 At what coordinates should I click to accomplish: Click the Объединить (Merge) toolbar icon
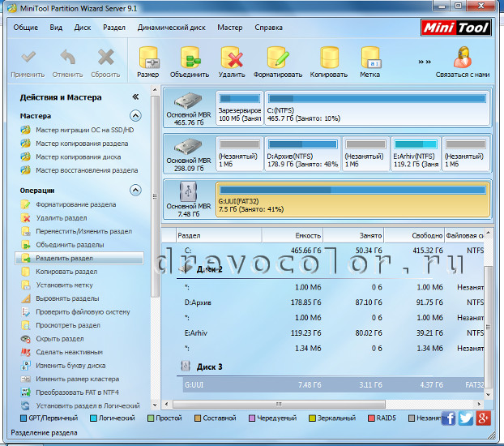click(190, 58)
